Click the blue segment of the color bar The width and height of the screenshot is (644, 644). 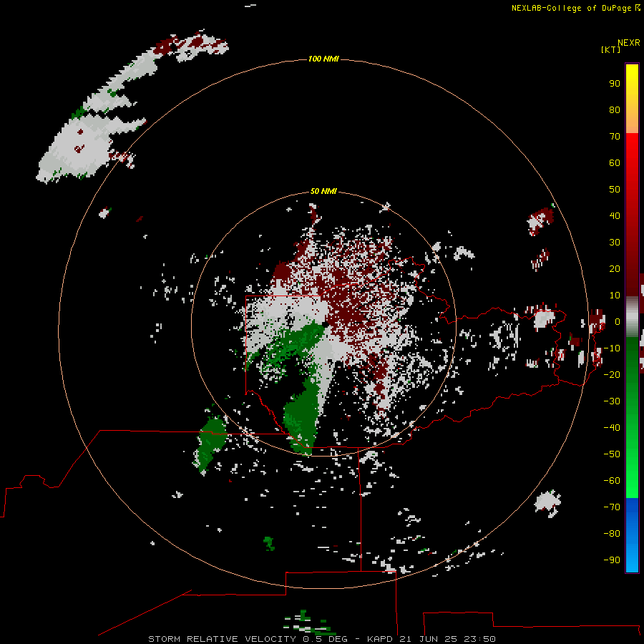(x=632, y=535)
